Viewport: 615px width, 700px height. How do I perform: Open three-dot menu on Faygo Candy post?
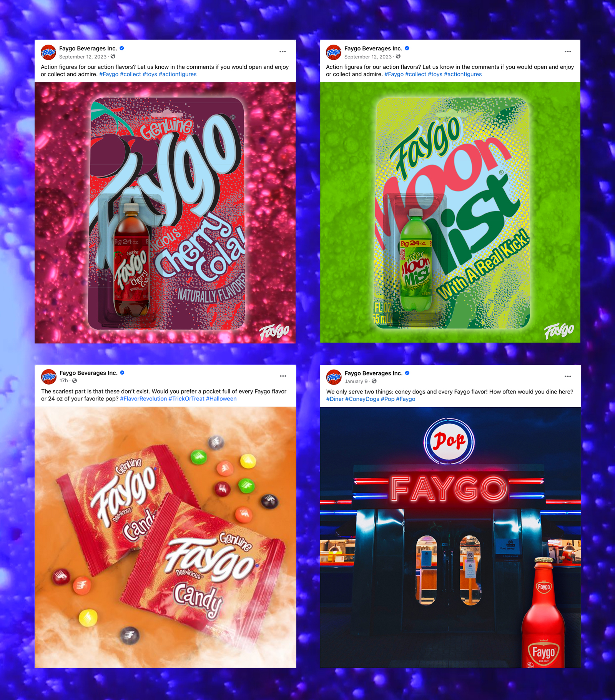283,376
